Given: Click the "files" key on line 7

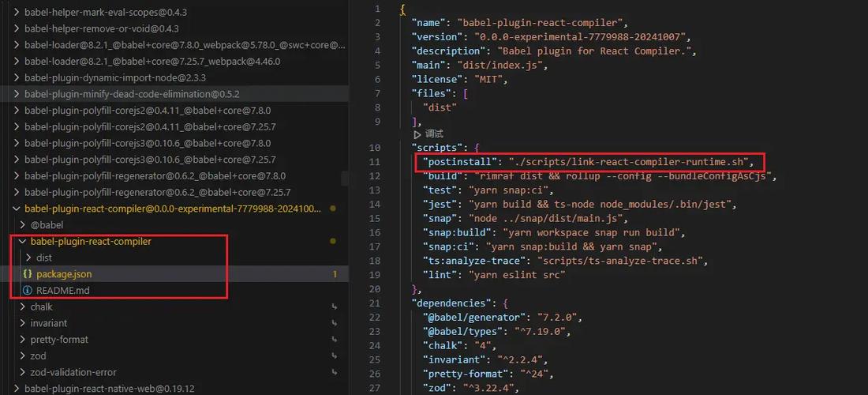Looking at the screenshot, I should pos(432,94).
